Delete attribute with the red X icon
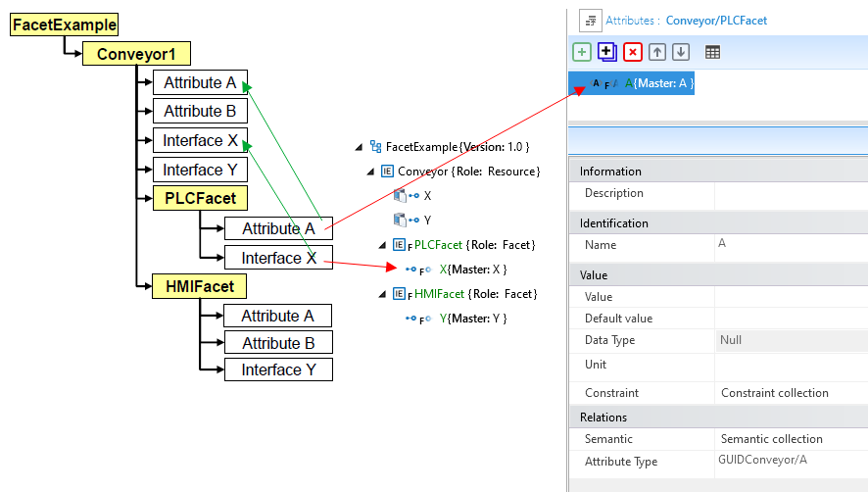The height and width of the screenshot is (492, 868). [633, 52]
